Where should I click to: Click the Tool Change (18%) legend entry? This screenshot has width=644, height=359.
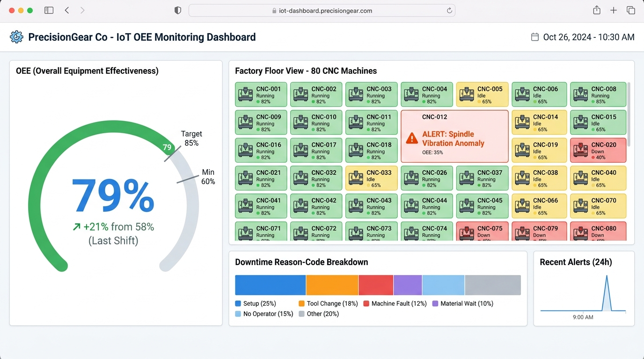pos(328,303)
